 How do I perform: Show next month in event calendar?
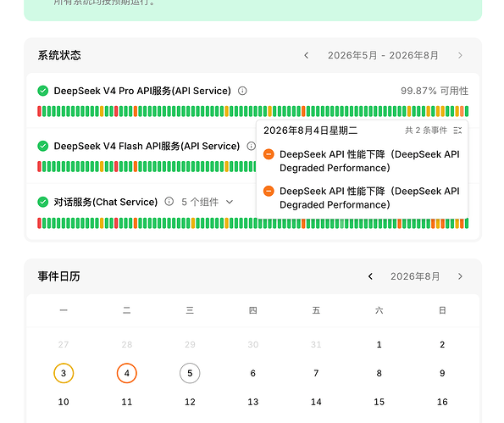coord(460,276)
